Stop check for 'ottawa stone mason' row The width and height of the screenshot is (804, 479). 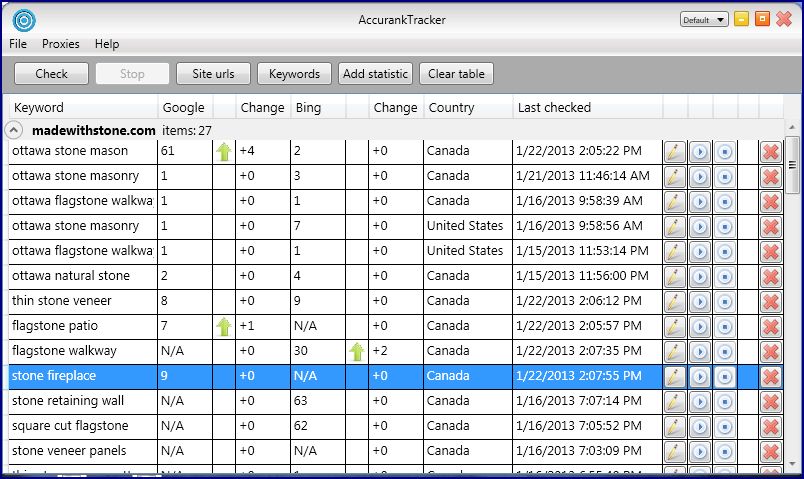tap(725, 152)
